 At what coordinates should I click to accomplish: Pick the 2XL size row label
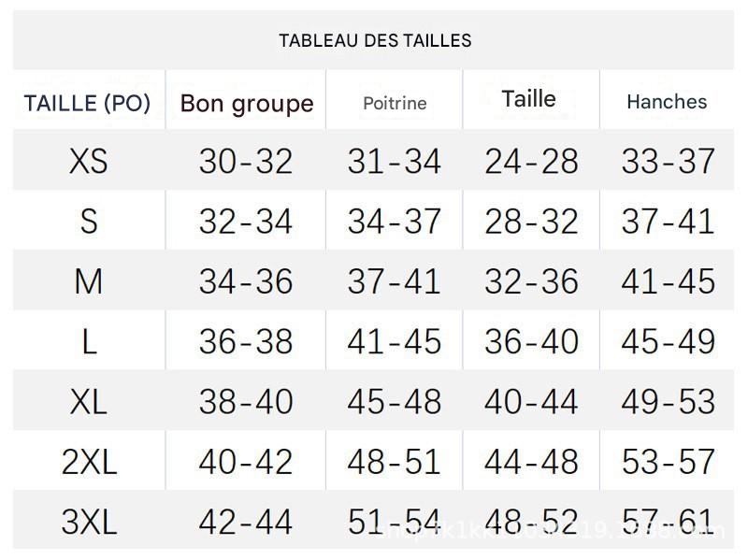tap(89, 462)
